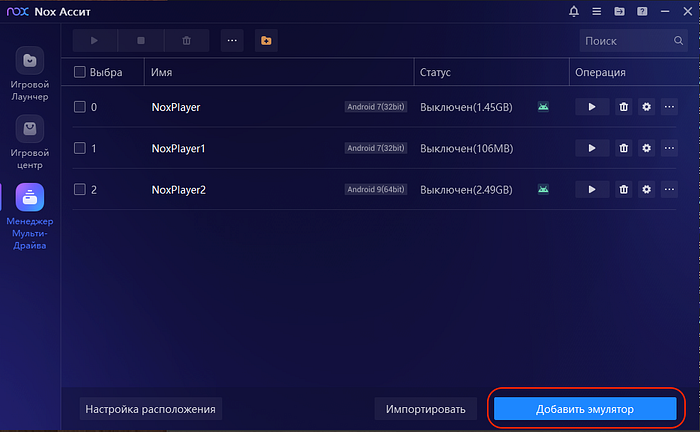Open settings gear for NoxPlayer1
This screenshot has height=432, width=700.
(646, 148)
